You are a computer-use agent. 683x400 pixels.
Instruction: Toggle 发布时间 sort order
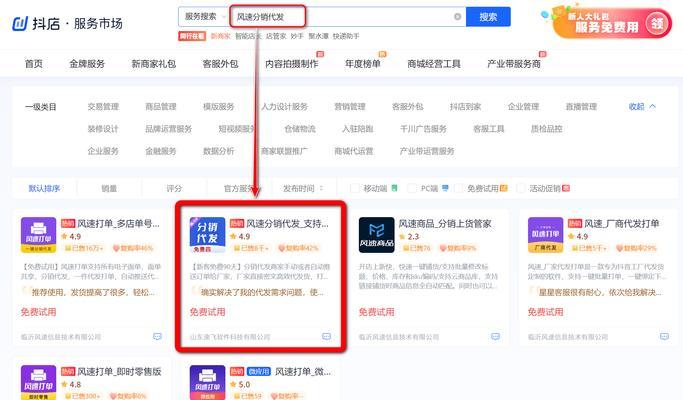[303, 188]
